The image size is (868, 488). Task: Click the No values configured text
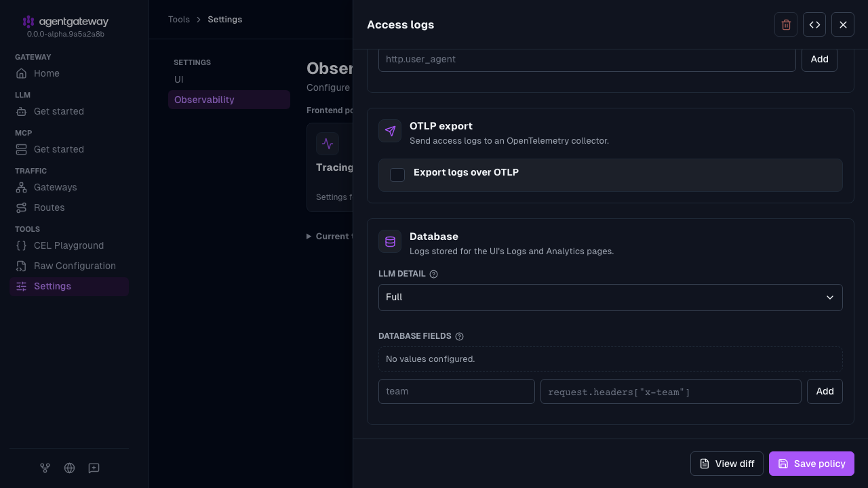tap(431, 359)
